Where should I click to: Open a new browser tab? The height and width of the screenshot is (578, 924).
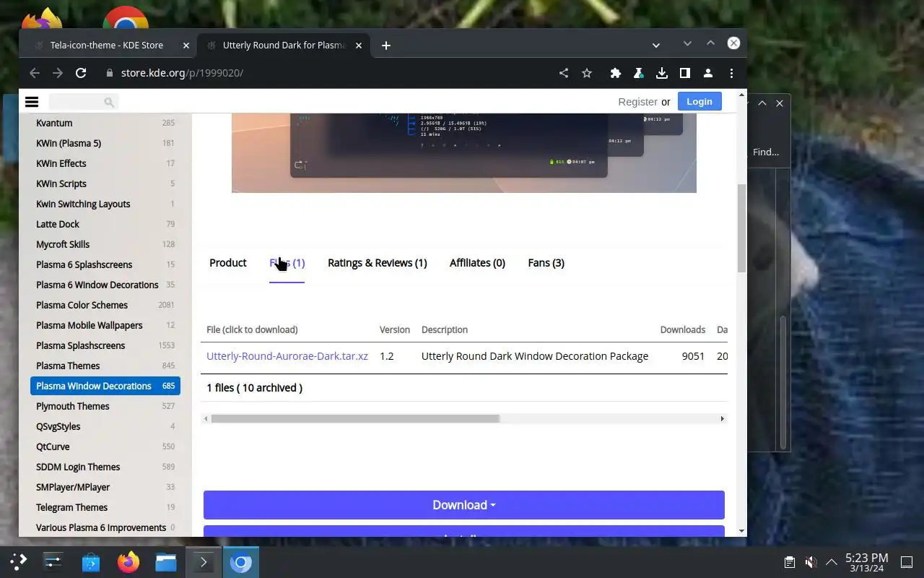coord(386,46)
